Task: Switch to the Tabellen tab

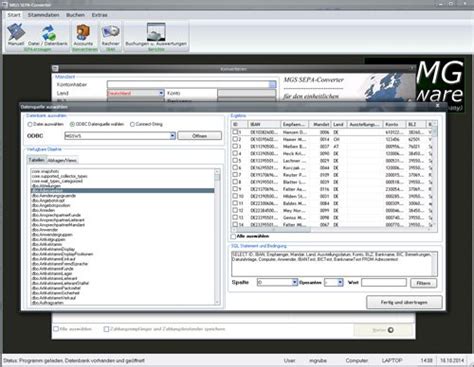Action: pos(37,160)
